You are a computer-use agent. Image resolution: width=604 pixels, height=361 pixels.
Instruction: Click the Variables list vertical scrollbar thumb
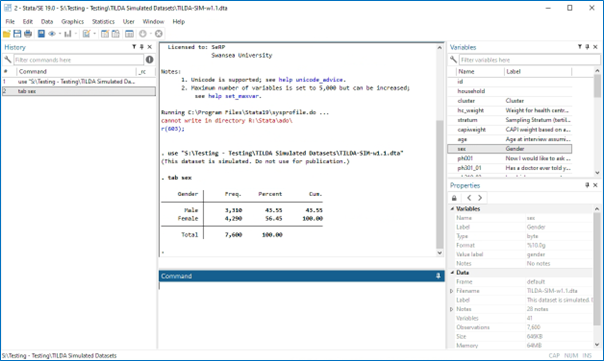pos(597,86)
